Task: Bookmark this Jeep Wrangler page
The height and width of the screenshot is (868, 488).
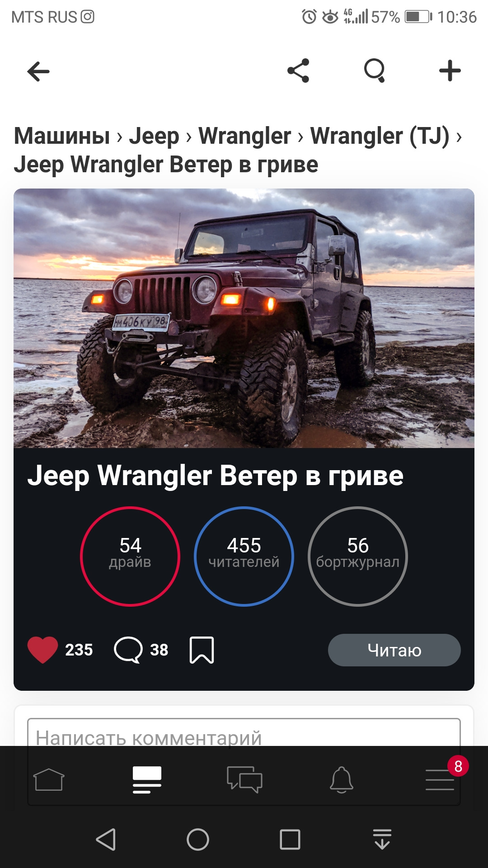Action: point(202,650)
